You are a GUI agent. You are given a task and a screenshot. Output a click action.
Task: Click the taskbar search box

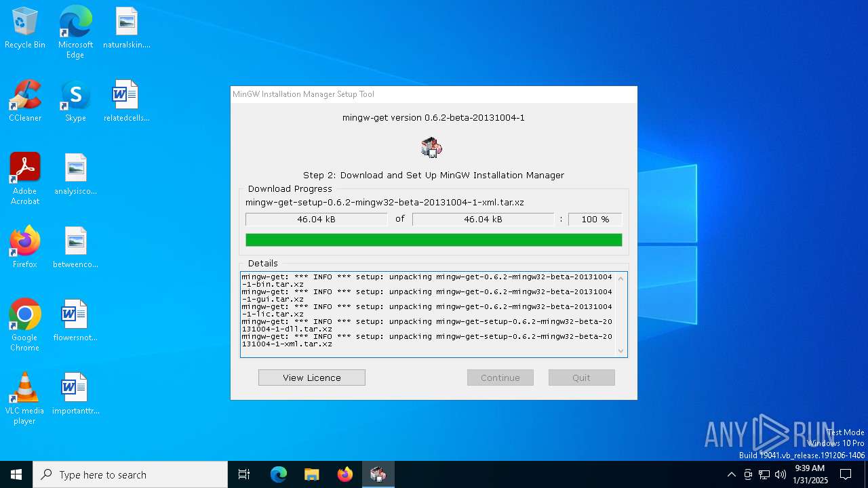point(130,474)
